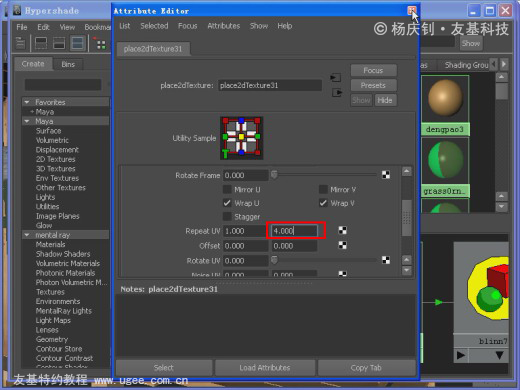
Task: Expand the Maya item under Favorites
Action: [32, 112]
